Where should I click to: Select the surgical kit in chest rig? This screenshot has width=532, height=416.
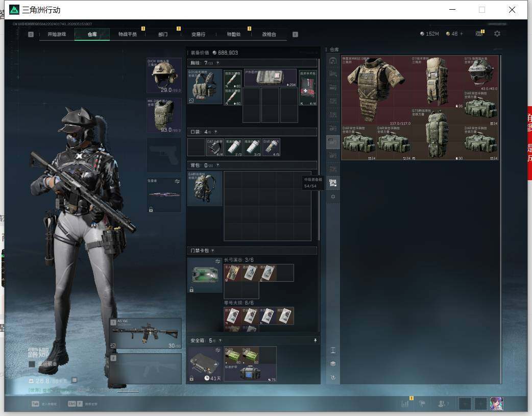coord(308,88)
